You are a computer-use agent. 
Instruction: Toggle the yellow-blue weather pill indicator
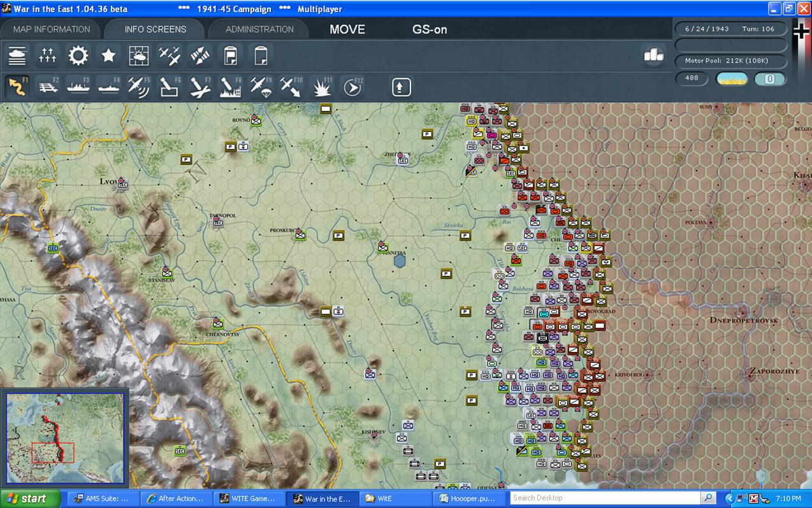tap(732, 79)
